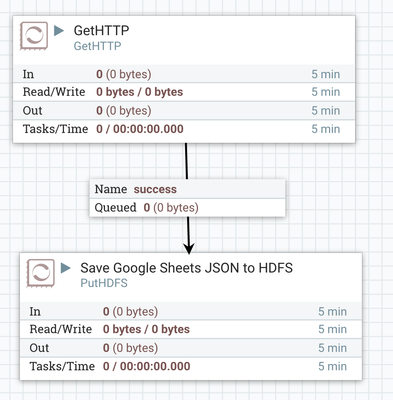
Task: Click the GetHTTP processor icon
Action: [x=34, y=36]
